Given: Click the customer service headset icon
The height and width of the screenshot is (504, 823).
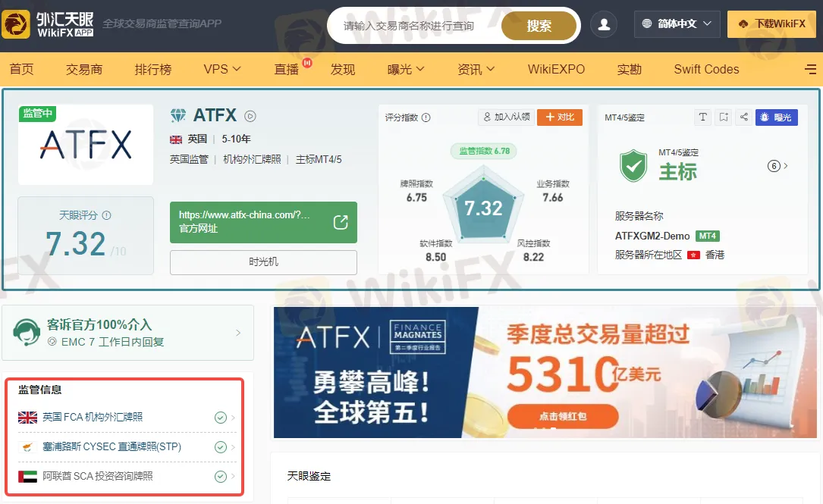Looking at the screenshot, I should click(27, 332).
